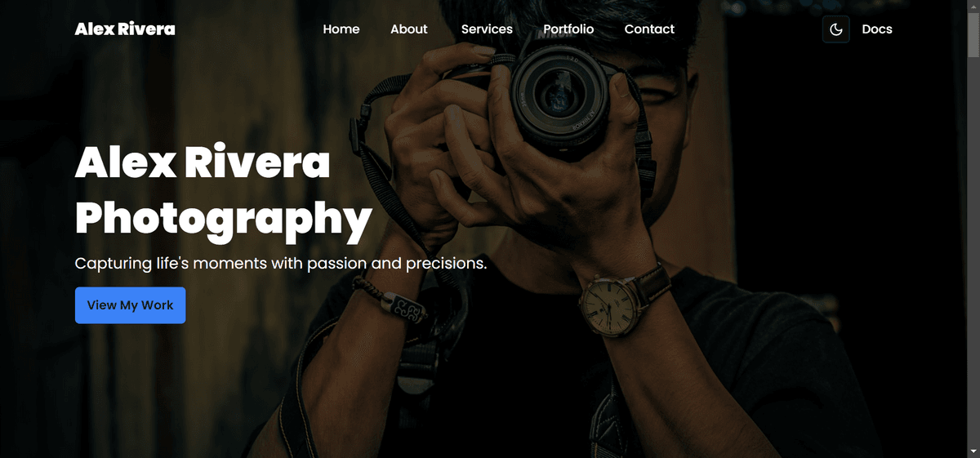Click the large 'Alex Rivera' hero heading line

click(x=203, y=162)
